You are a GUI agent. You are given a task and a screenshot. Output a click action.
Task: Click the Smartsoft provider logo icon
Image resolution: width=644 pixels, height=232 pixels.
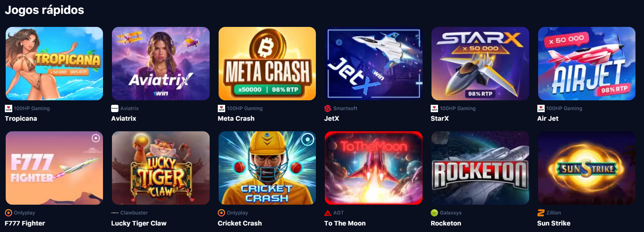coord(328,108)
